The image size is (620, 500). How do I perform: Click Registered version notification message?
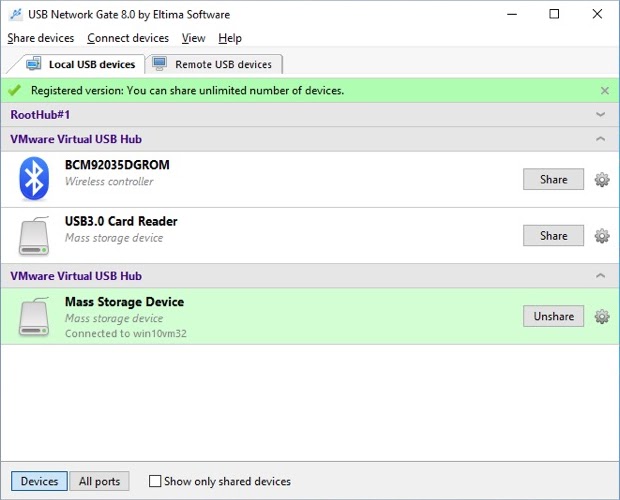pos(187,91)
